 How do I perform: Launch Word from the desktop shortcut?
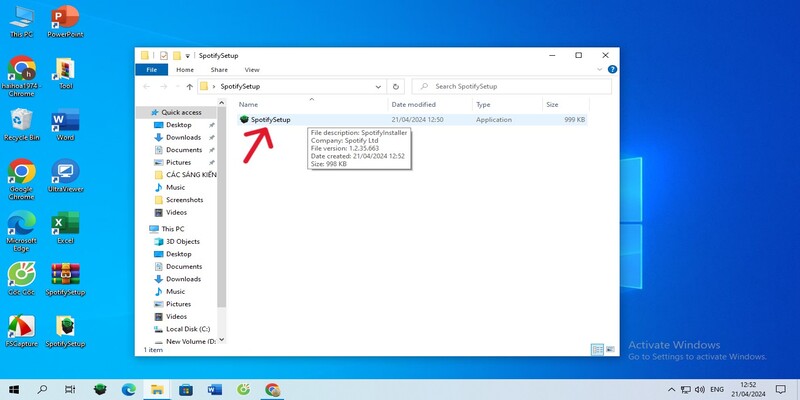(65, 125)
